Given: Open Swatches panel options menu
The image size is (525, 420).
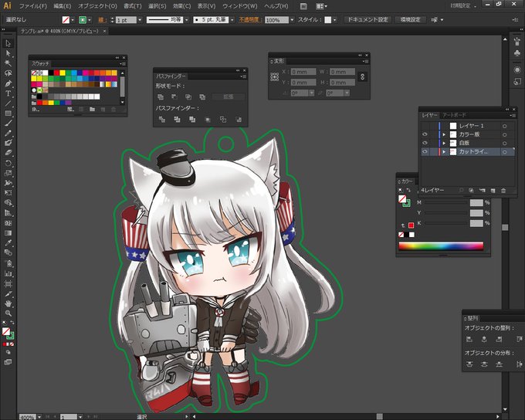Looking at the screenshot, I should point(123,63).
